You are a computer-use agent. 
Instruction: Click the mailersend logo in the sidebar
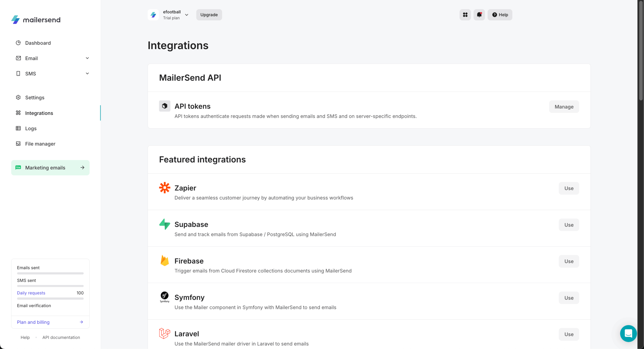point(36,20)
